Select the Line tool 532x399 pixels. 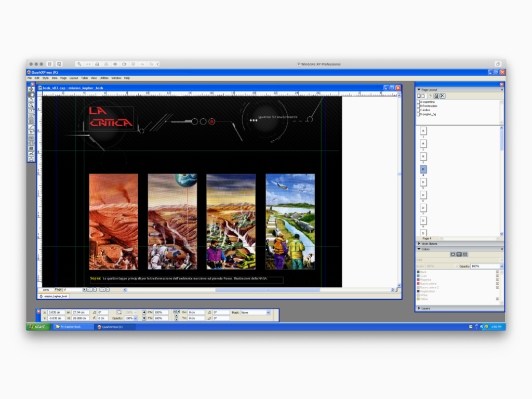31,127
